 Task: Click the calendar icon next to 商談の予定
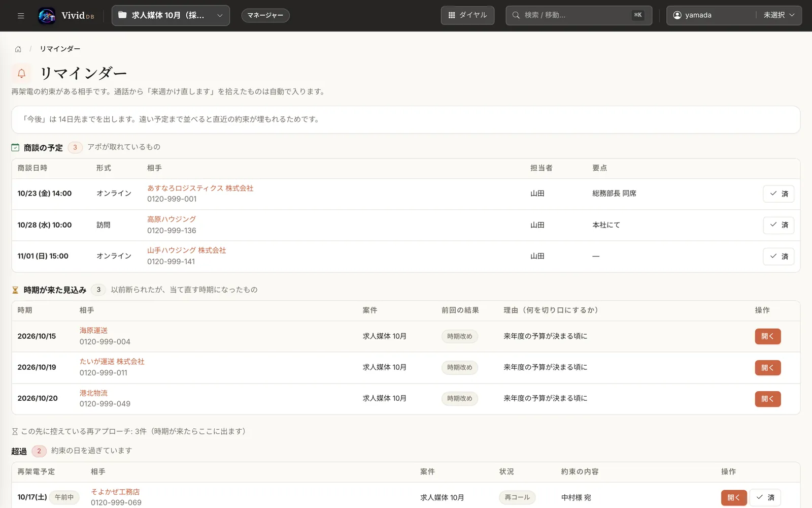15,147
